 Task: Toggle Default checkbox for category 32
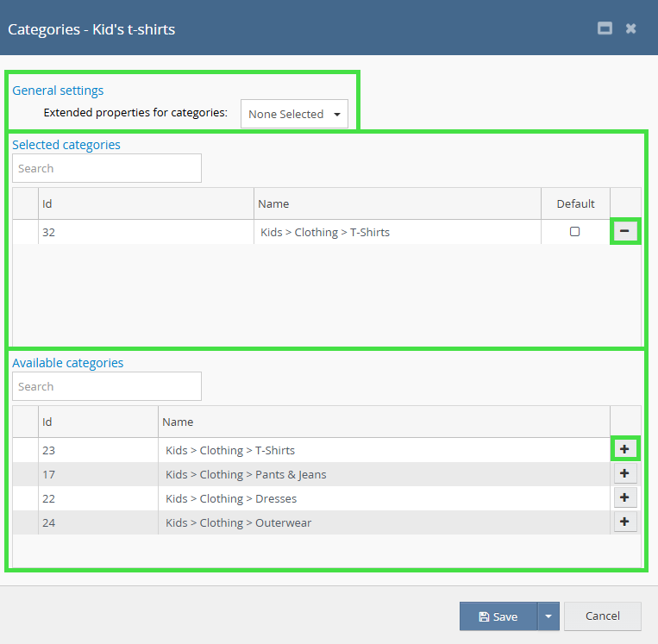click(x=574, y=232)
